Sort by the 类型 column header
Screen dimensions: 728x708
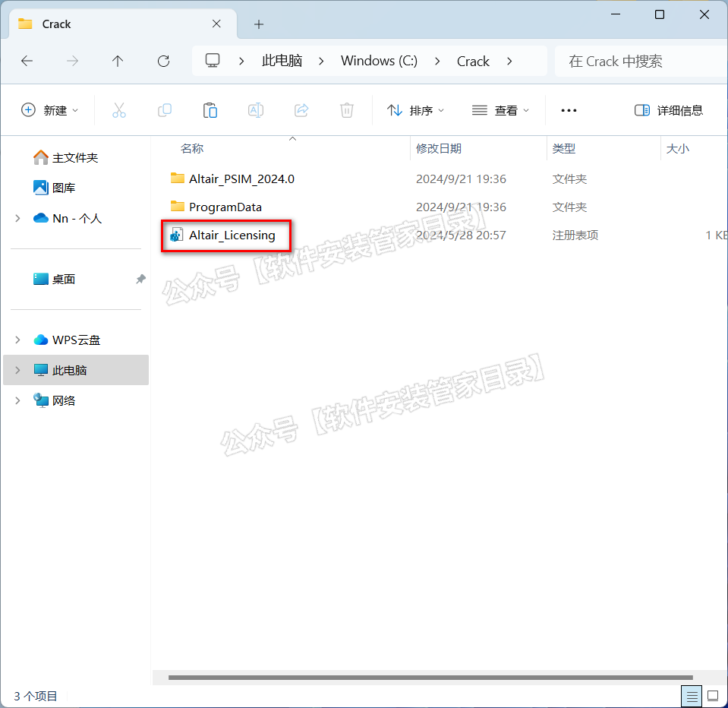564,149
